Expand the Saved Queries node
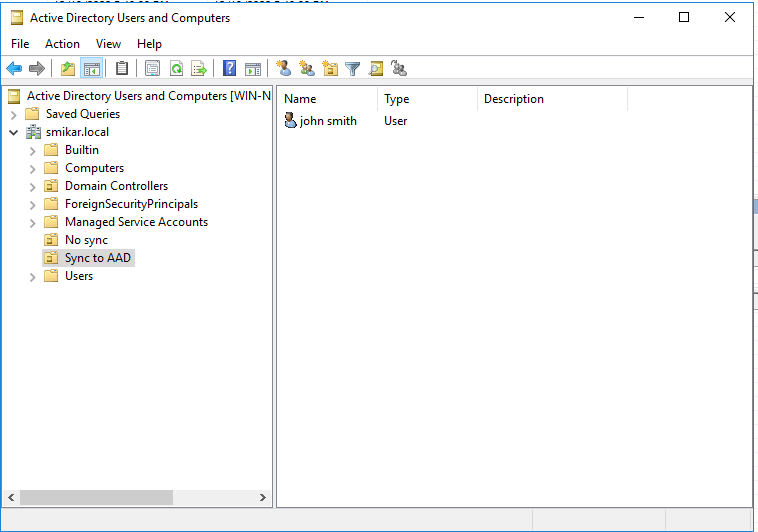The width and height of the screenshot is (758, 532). [14, 115]
